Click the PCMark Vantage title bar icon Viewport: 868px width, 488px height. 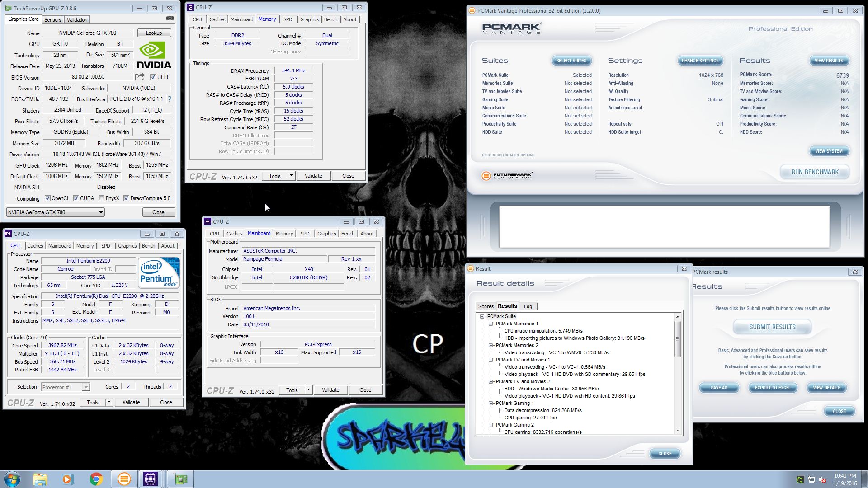pyautogui.click(x=472, y=10)
